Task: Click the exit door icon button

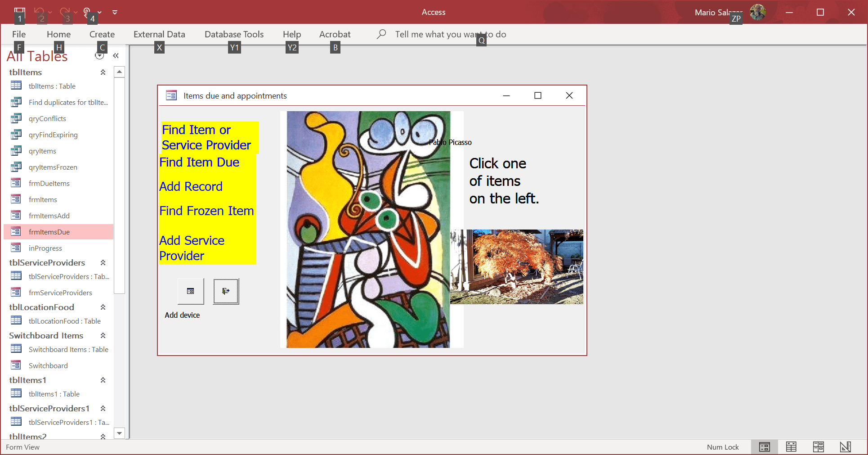Action: 226,291
